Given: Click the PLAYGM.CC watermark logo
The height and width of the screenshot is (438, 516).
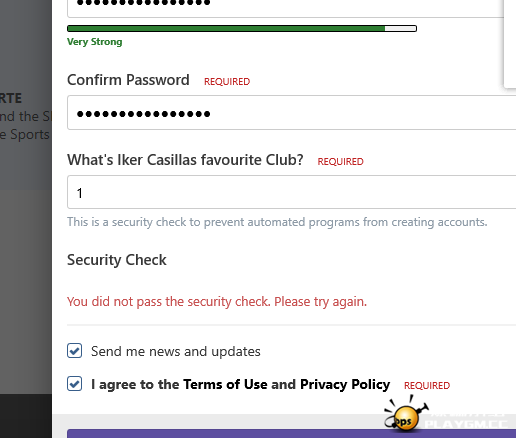Looking at the screenshot, I should click(467, 421).
